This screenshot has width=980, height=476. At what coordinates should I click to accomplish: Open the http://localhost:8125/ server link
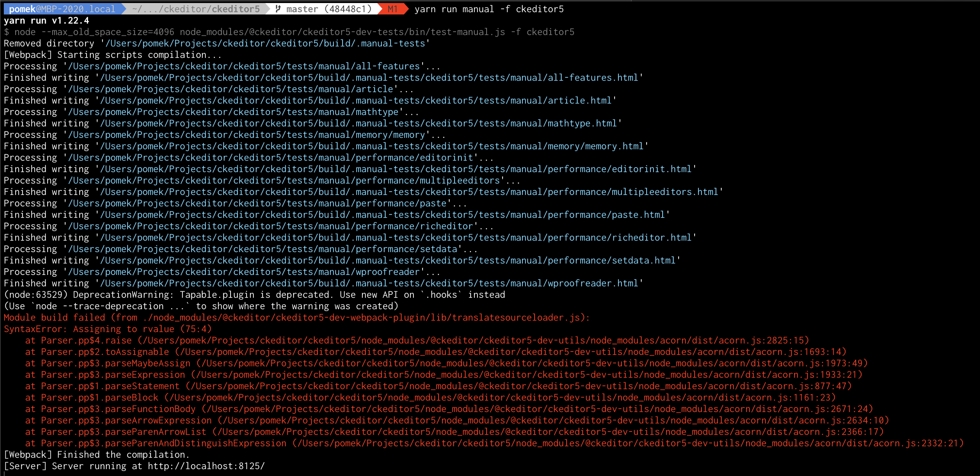click(206, 466)
